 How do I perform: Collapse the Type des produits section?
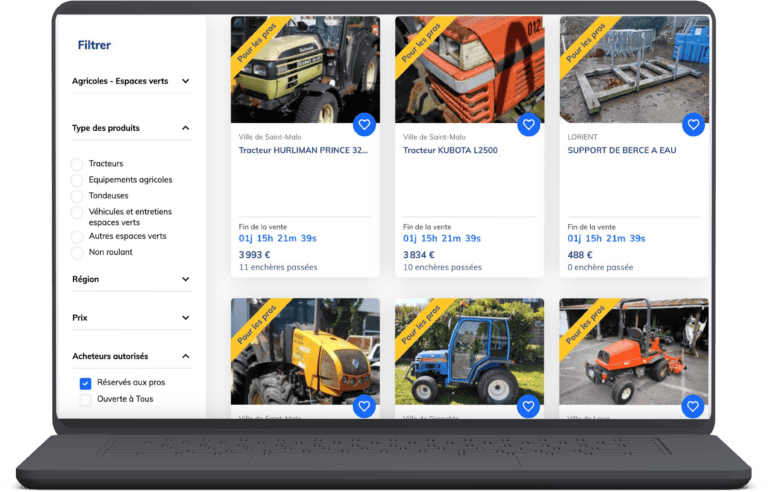[185, 128]
